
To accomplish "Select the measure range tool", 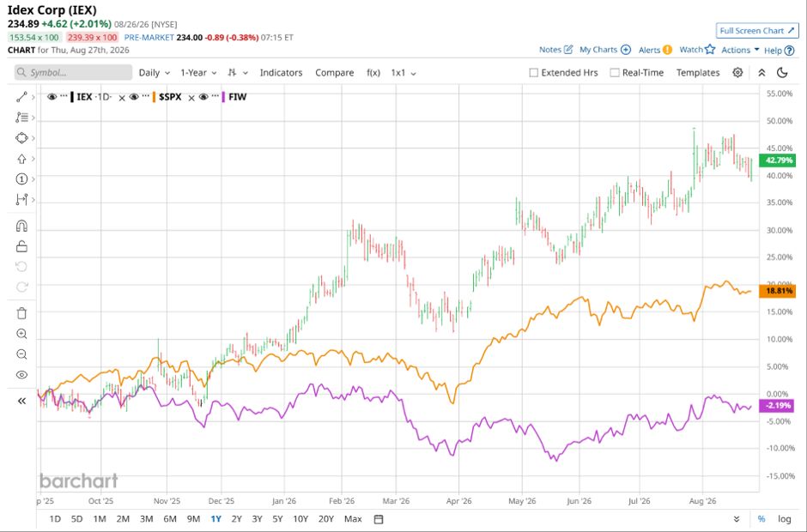I will (x=21, y=200).
